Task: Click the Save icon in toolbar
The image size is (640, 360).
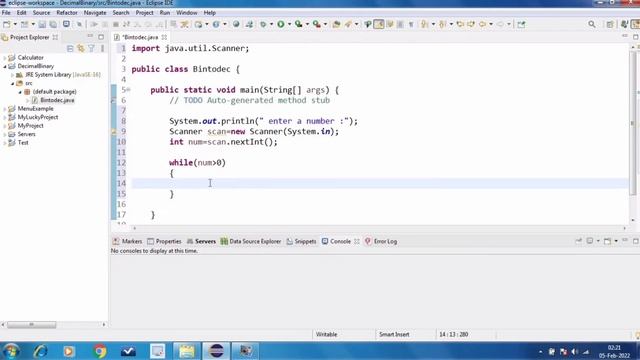Action: 42,24
